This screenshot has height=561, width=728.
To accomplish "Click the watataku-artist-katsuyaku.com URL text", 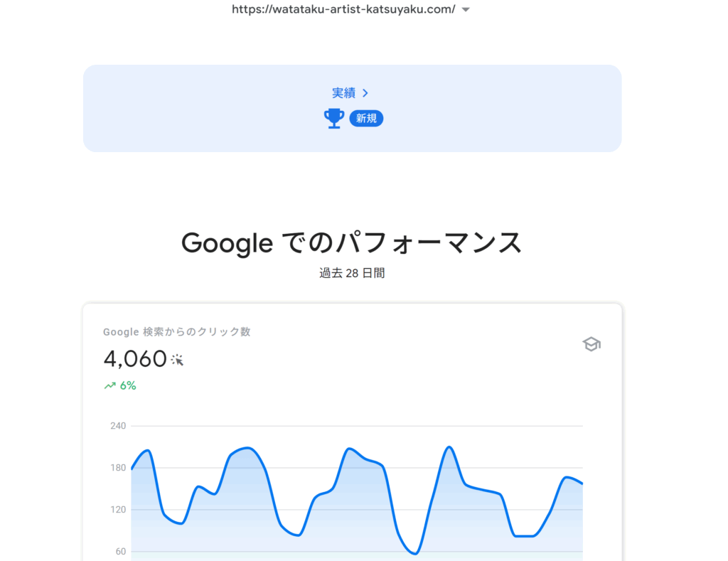I will (x=343, y=9).
